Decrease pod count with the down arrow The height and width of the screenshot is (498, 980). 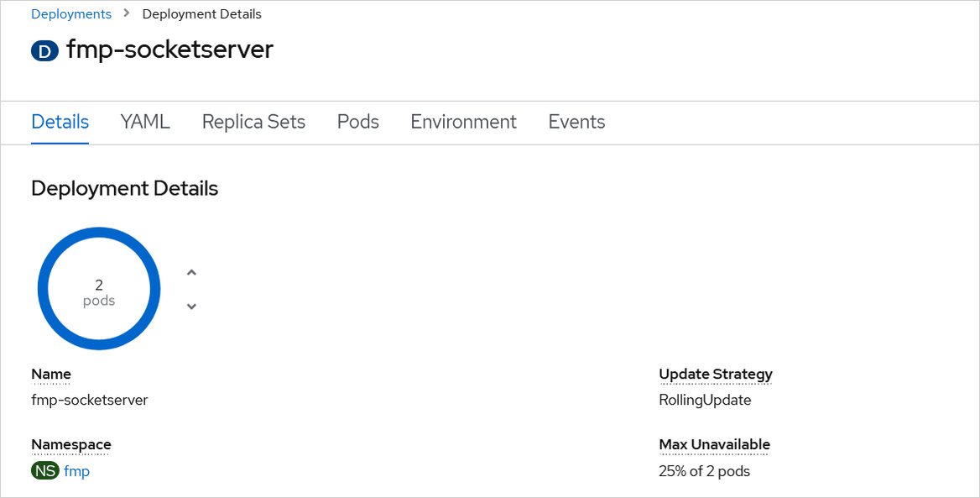191,306
